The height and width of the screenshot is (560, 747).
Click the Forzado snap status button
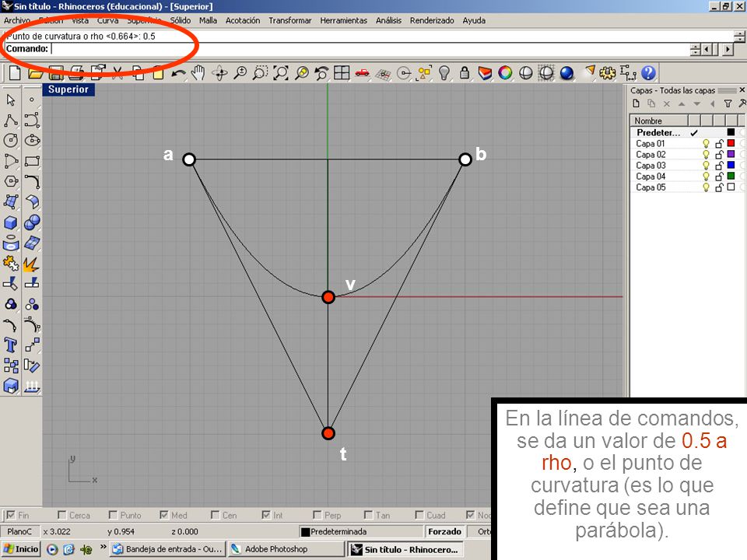coord(444,531)
